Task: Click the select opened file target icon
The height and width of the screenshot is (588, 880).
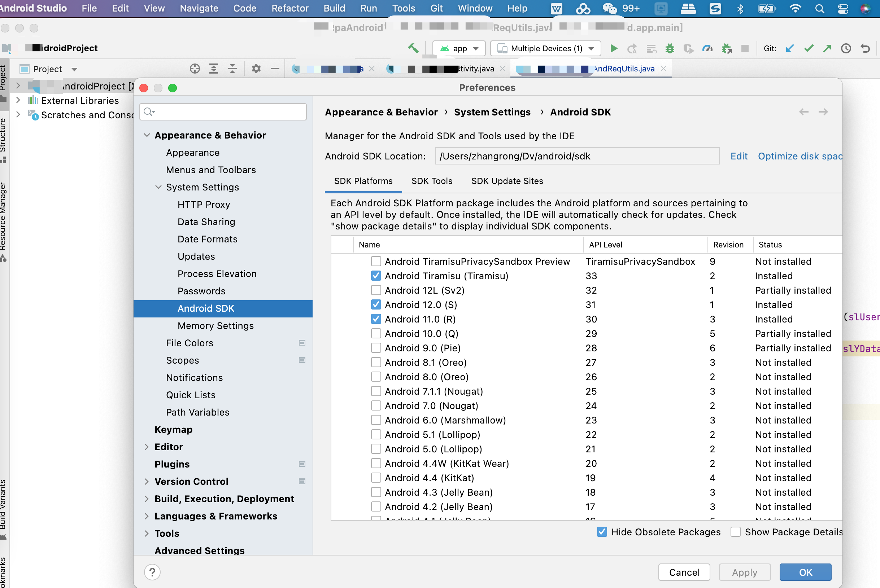Action: (195, 69)
